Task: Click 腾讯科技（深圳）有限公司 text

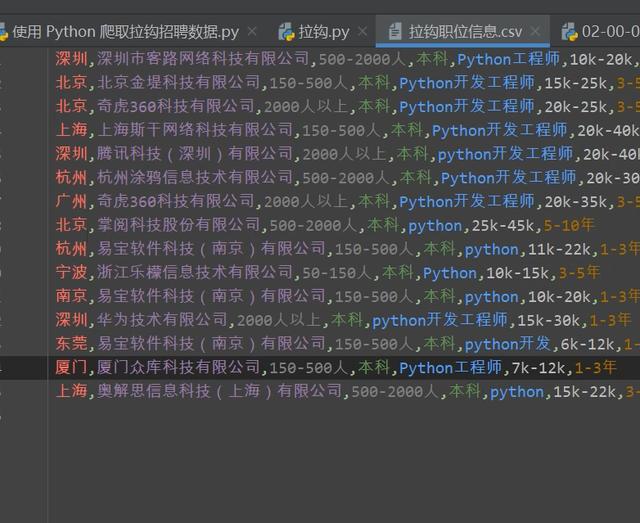Action: (195, 154)
